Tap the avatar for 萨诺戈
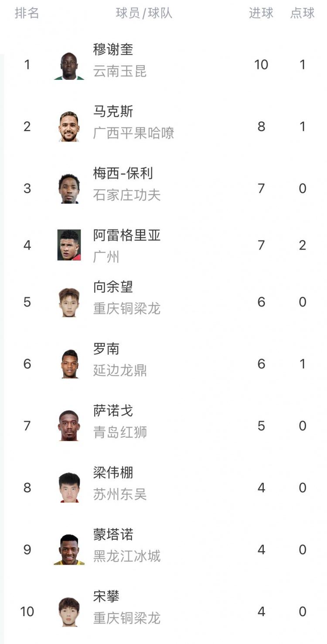The width and height of the screenshot is (327, 644). [69, 426]
